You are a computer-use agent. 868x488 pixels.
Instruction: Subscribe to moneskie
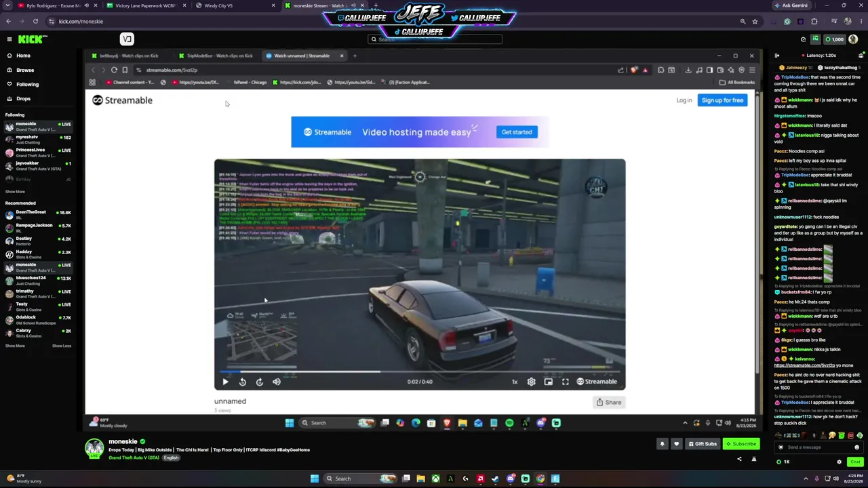pos(741,444)
